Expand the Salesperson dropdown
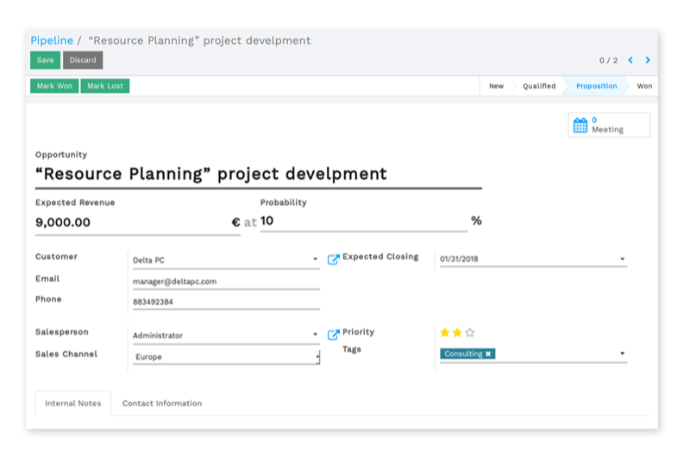Screen dimensions: 690x457 tap(315, 336)
